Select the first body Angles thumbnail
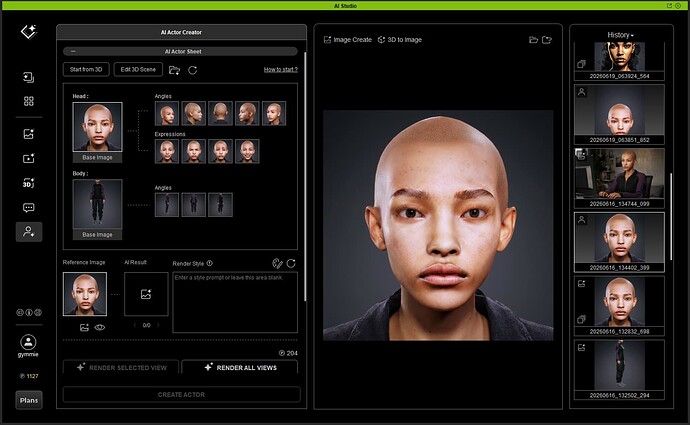This screenshot has width=690, height=425. 167,205
